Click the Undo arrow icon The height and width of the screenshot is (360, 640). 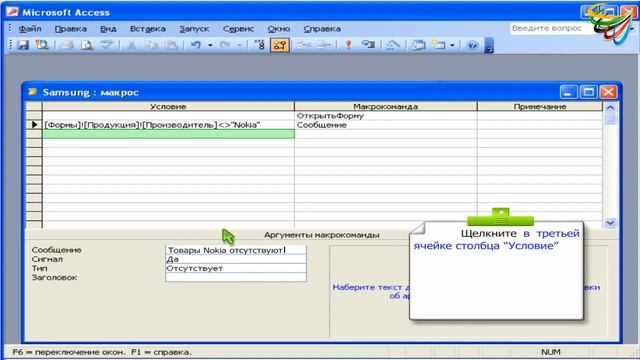(196, 45)
